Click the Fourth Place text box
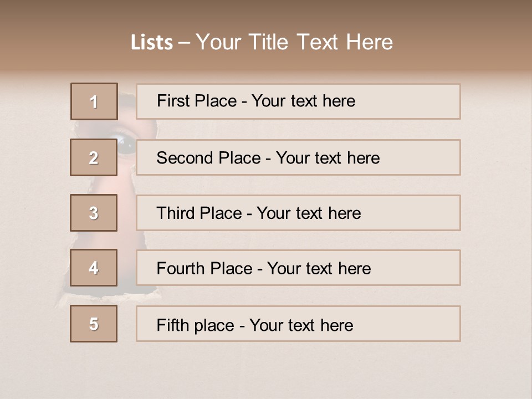The width and height of the screenshot is (532, 399). coord(298,268)
